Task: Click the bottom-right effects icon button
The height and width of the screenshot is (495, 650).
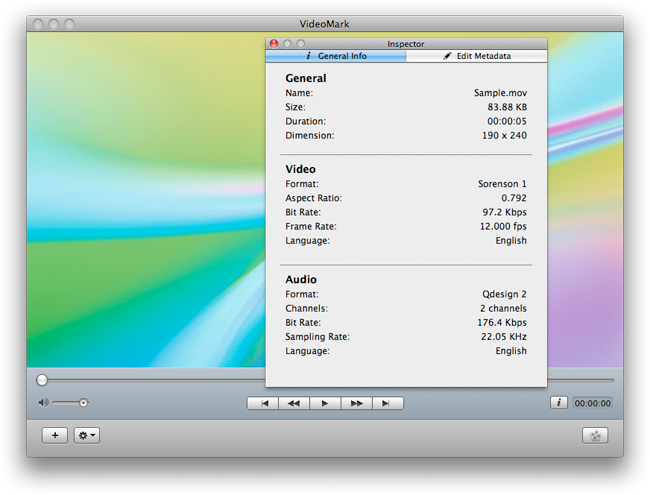Action: click(x=595, y=436)
